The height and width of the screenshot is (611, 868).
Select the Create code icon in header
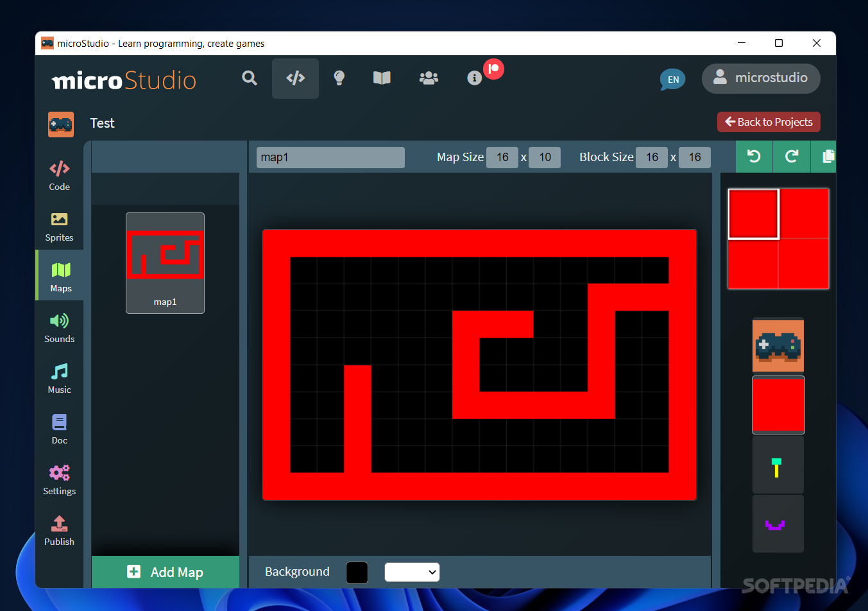coord(295,78)
